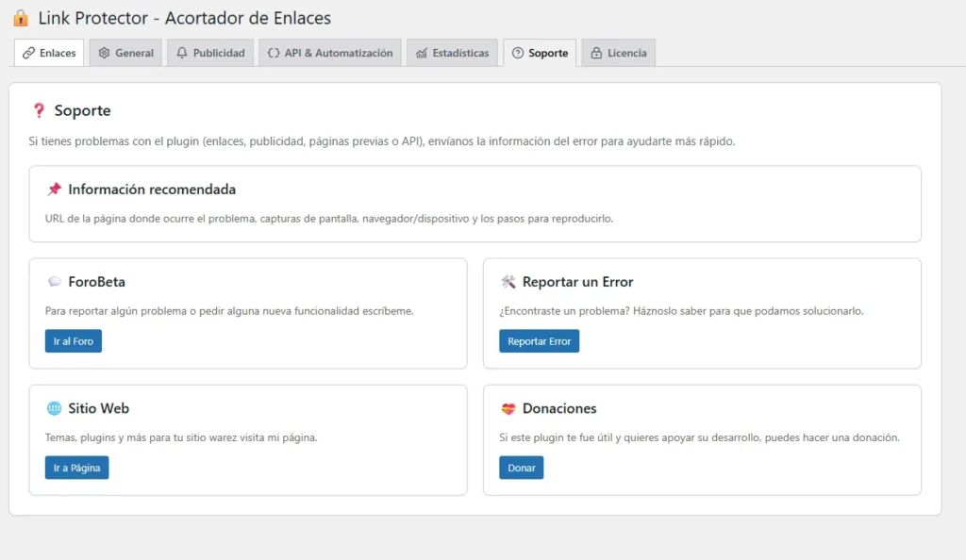Click the Reportar Error button
Screen dimensions: 966x560
click(x=539, y=341)
